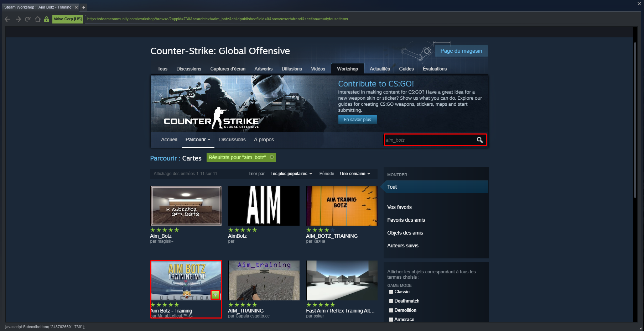Click the AIM_BOTZ_TRAINING title link
This screenshot has height=331, width=644.
pyautogui.click(x=332, y=236)
